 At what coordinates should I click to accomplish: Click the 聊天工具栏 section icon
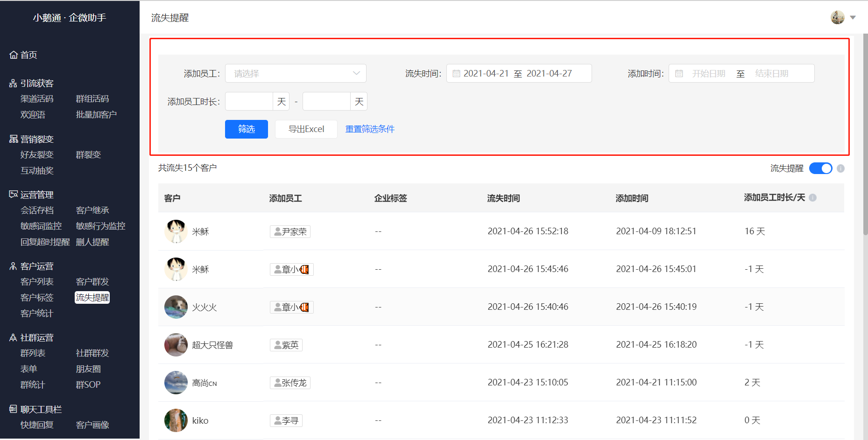click(x=13, y=409)
